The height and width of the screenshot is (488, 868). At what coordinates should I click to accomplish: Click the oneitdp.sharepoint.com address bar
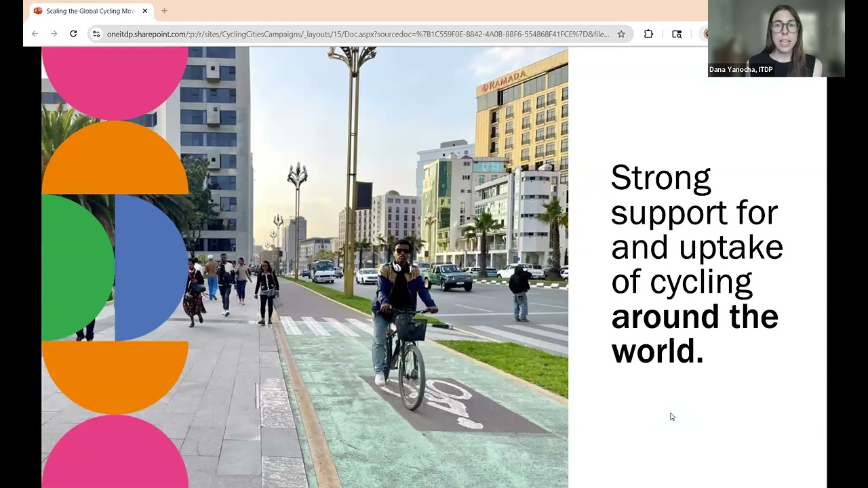point(357,34)
